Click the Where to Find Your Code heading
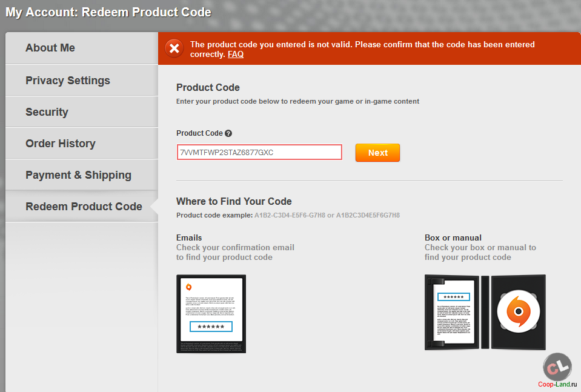The width and height of the screenshot is (581, 392). click(234, 201)
